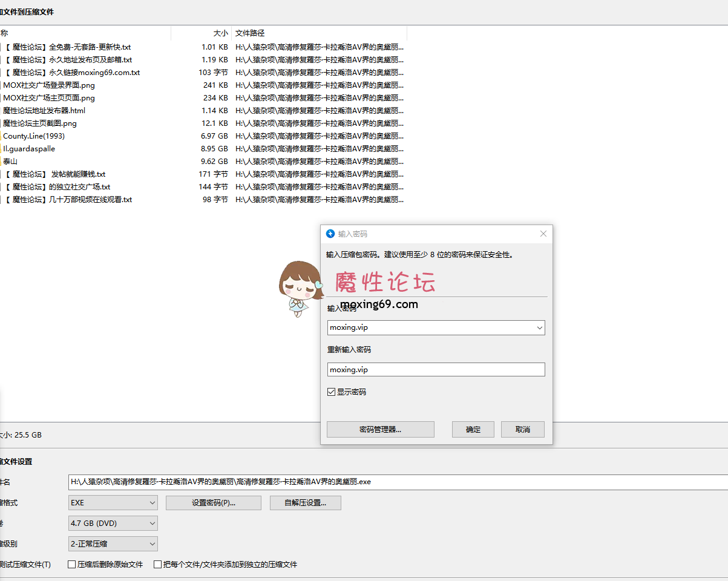Enable add each file to separate archive
The height and width of the screenshot is (581, 728).
pyautogui.click(x=158, y=565)
